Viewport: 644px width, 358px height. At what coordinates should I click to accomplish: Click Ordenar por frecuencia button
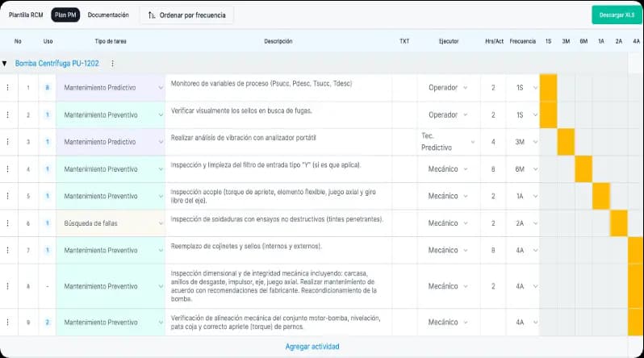tap(187, 15)
